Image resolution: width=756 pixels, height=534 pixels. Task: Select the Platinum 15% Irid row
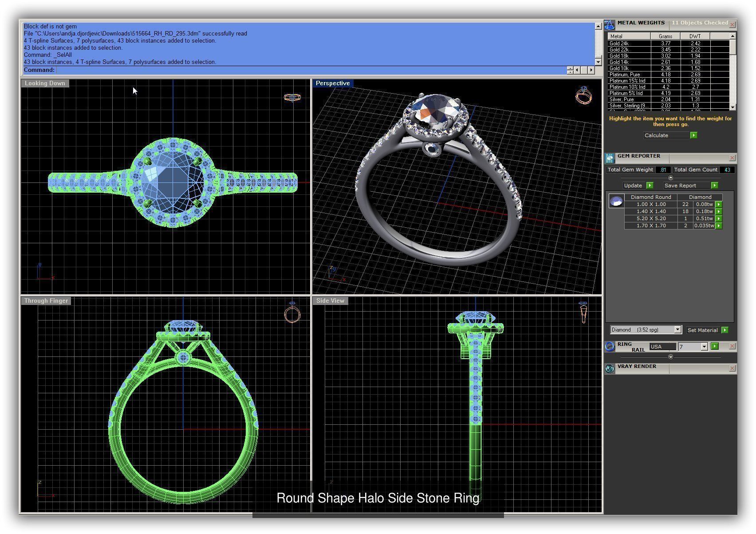[x=669, y=81]
